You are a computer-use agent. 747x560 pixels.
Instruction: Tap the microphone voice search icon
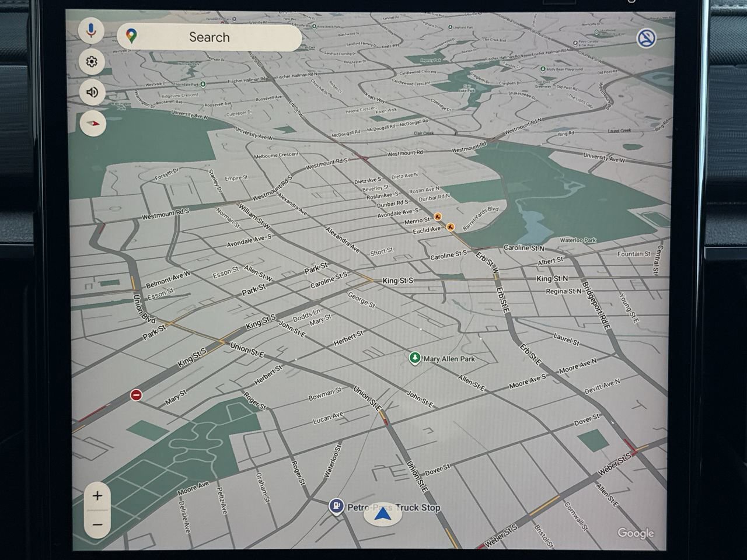pos(91,30)
